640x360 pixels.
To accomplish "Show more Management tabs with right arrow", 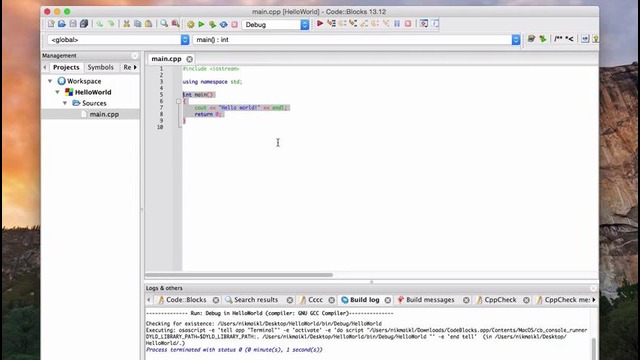I will [135, 67].
